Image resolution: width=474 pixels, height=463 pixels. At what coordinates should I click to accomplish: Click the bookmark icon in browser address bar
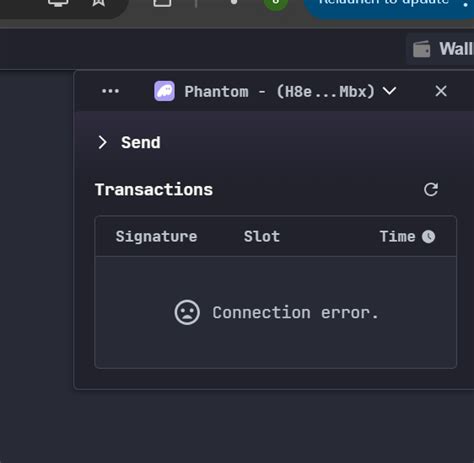pyautogui.click(x=98, y=3)
